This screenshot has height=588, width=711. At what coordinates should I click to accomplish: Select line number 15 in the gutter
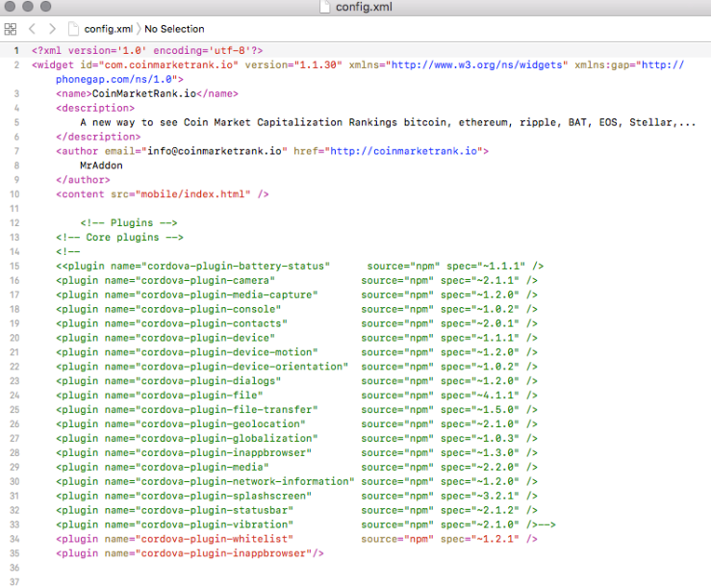tap(14, 266)
